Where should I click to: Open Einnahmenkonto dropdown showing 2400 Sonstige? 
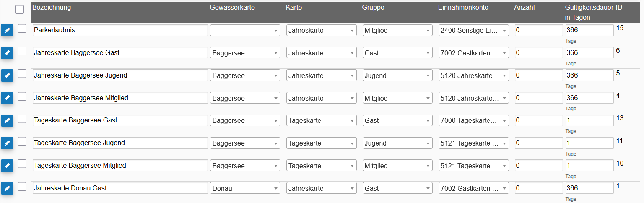474,30
